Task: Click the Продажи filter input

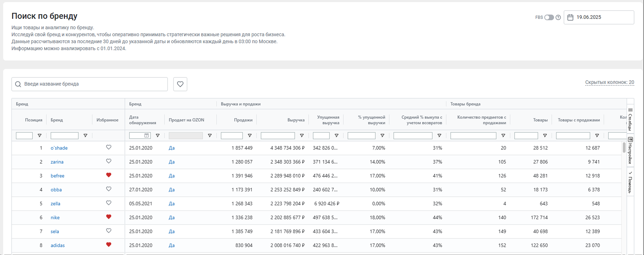Action: point(232,136)
